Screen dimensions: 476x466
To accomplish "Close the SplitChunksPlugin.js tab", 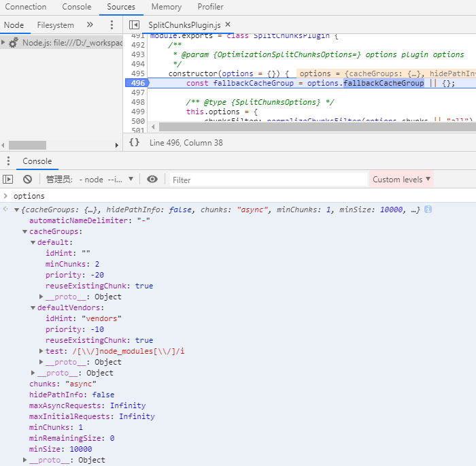I will 228,24.
